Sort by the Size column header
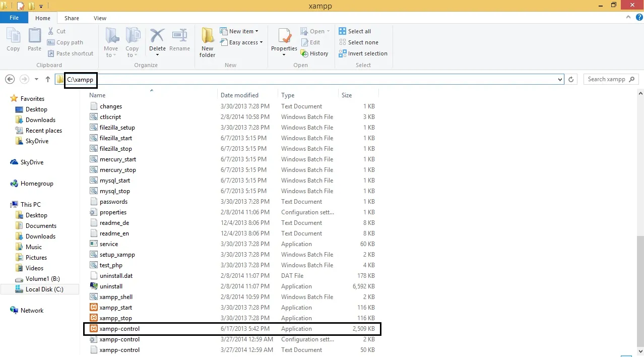644x357 pixels. click(x=358, y=95)
